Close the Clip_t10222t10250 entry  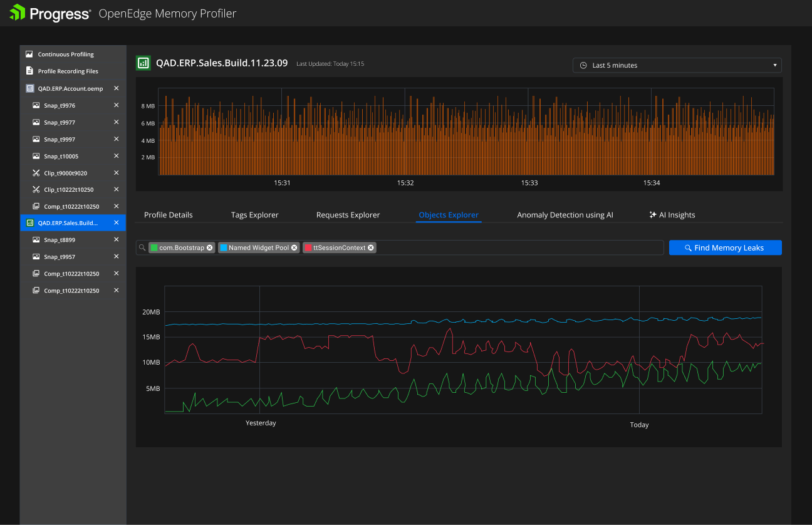(117, 190)
